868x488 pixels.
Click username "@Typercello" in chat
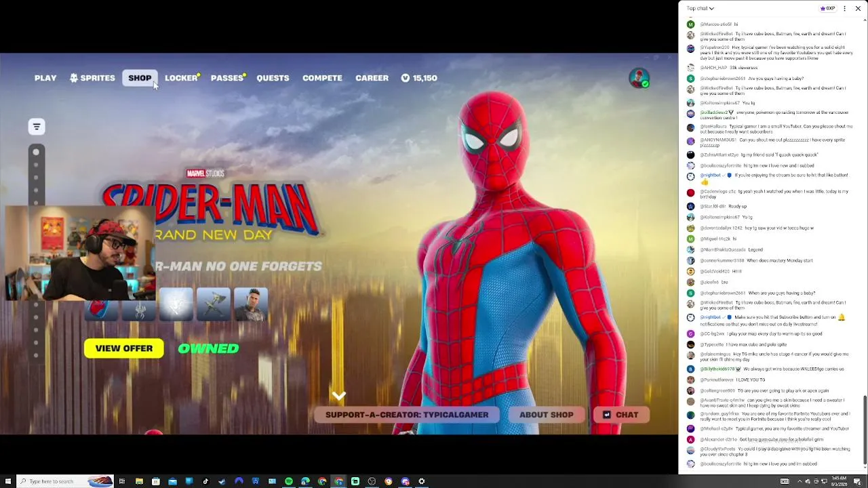pyautogui.click(x=713, y=344)
